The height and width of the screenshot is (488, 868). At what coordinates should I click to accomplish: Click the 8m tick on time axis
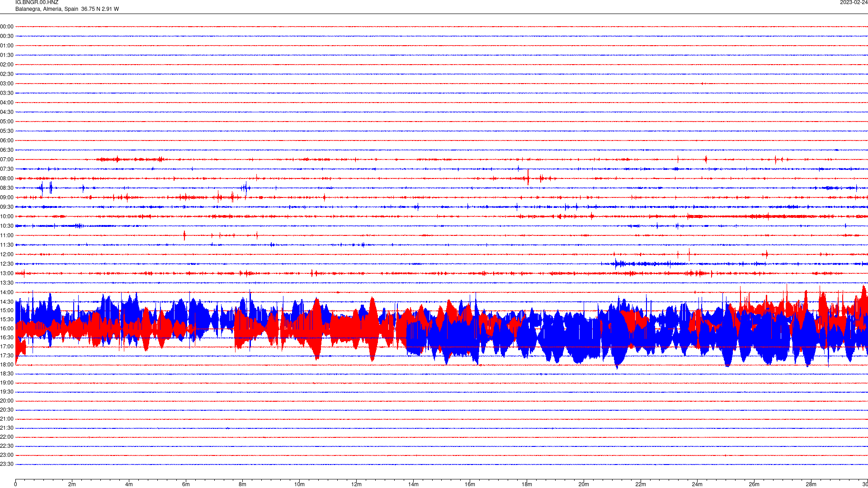[243, 484]
